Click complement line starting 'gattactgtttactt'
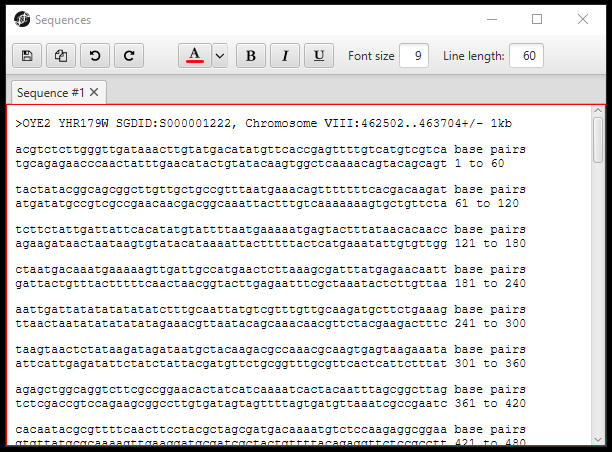The height and width of the screenshot is (452, 612). (x=231, y=284)
